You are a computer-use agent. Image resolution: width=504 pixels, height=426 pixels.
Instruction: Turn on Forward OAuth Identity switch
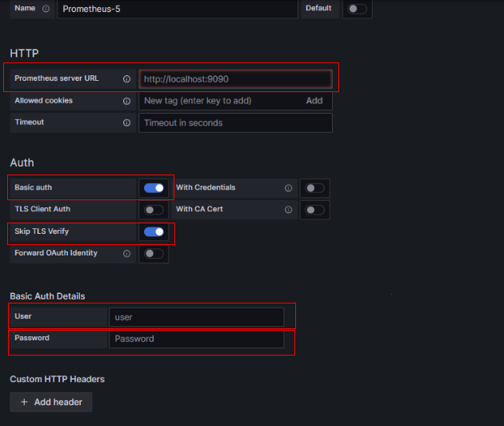point(154,254)
